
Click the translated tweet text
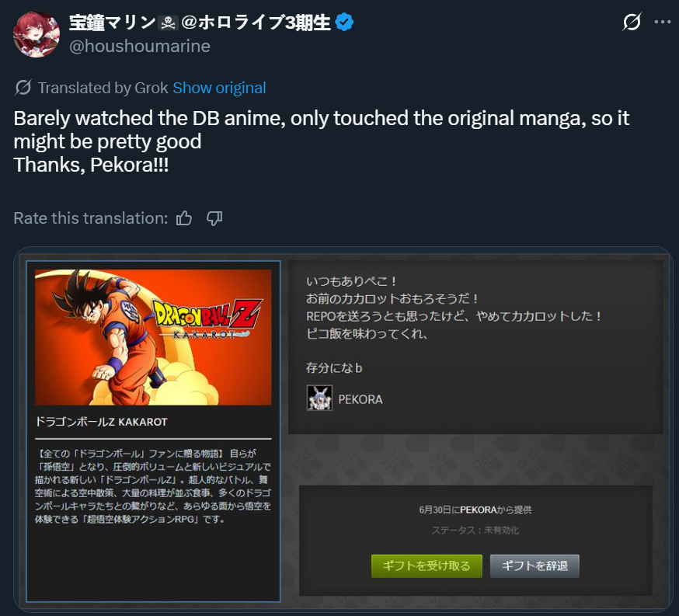321,141
